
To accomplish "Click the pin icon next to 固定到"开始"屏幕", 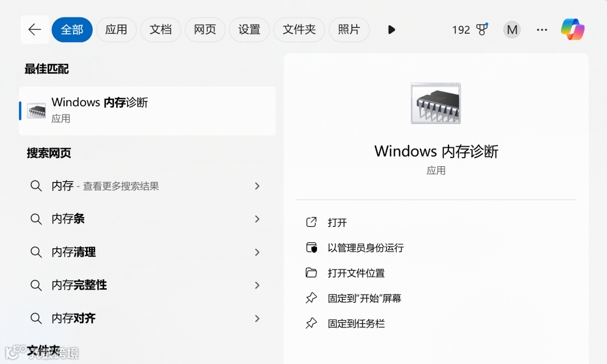I will (311, 298).
